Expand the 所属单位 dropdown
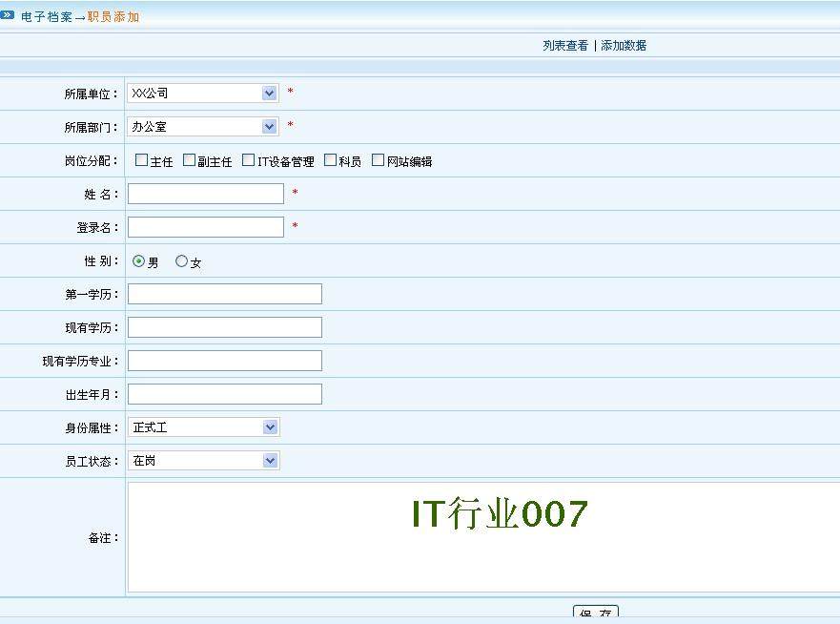 pyautogui.click(x=203, y=94)
